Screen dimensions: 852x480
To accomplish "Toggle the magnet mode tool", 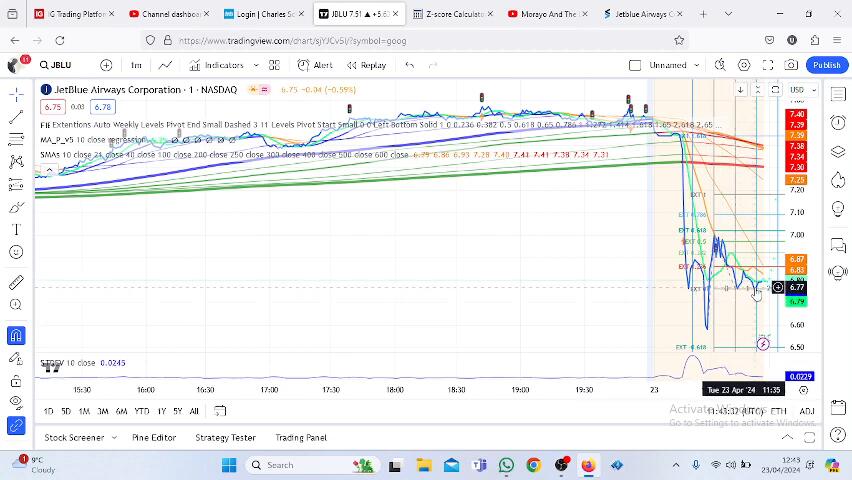I will (x=16, y=336).
